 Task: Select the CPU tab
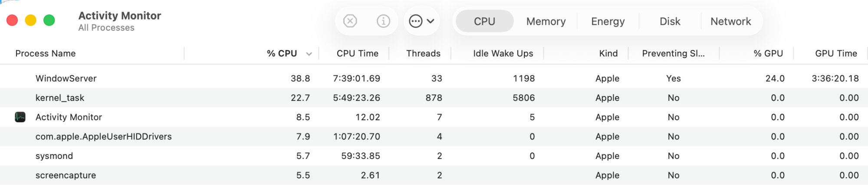(484, 21)
